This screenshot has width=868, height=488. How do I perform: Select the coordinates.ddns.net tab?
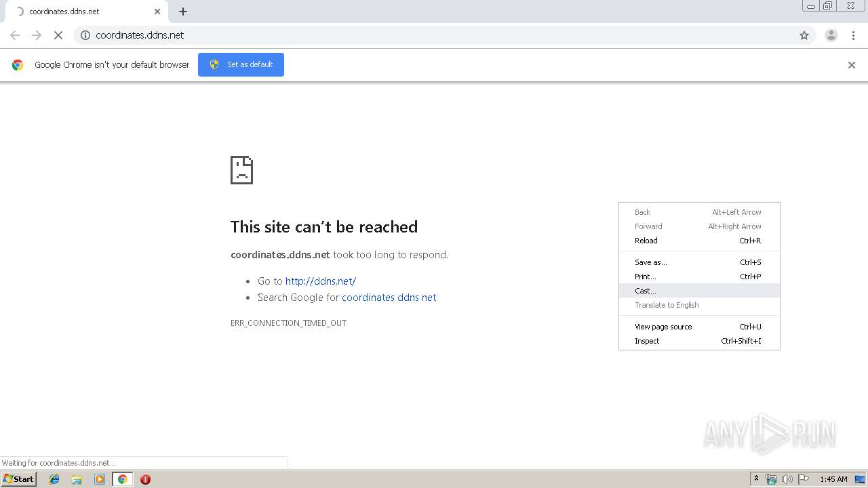pyautogui.click(x=87, y=12)
